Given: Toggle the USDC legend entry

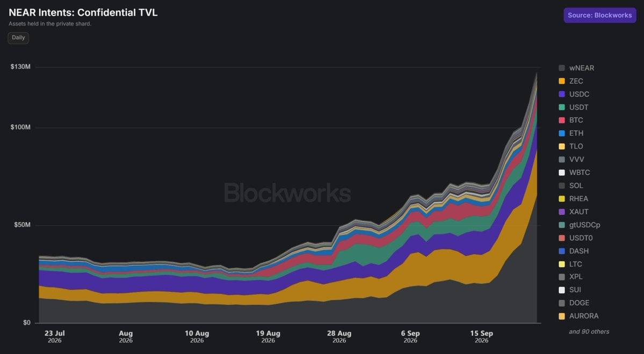Looking at the screenshot, I should click(574, 94).
